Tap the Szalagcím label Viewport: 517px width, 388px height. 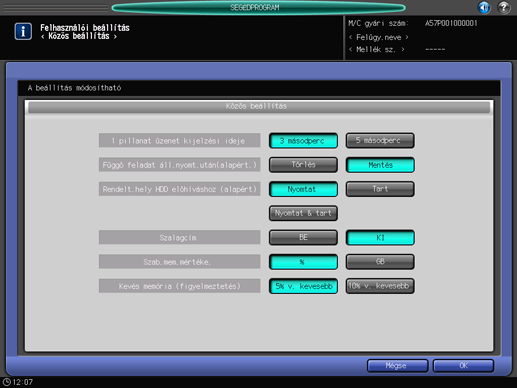coord(179,237)
